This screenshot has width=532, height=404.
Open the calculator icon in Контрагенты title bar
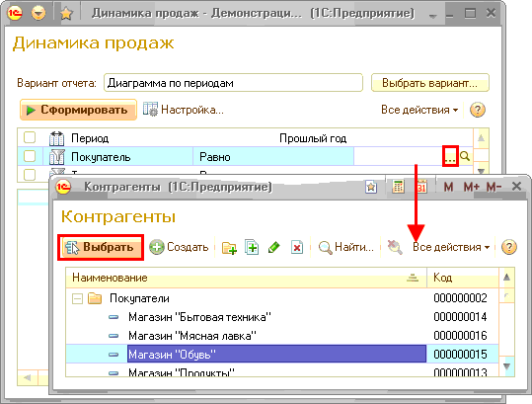tap(398, 187)
